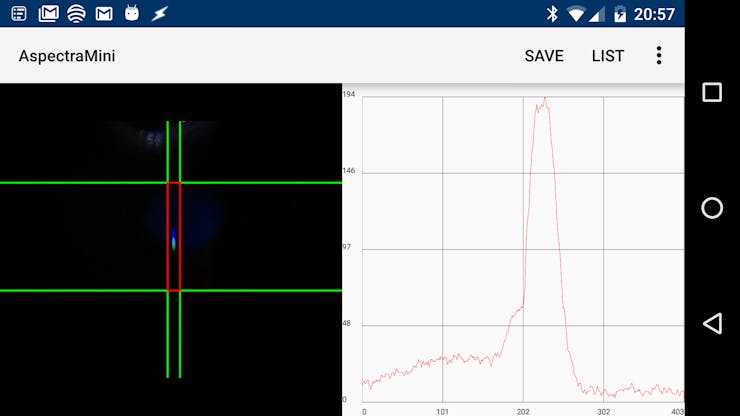Tap the single Gmail envelope notification icon
The height and width of the screenshot is (416, 740).
[x=104, y=14]
